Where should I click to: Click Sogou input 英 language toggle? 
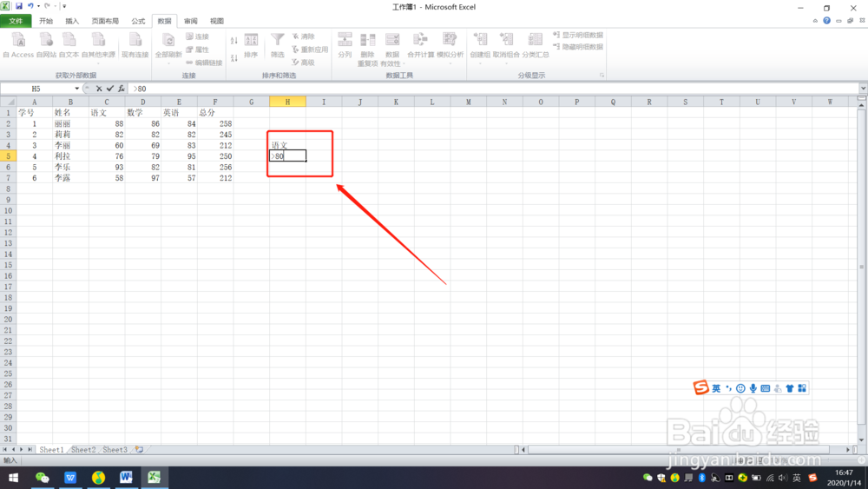coord(716,388)
